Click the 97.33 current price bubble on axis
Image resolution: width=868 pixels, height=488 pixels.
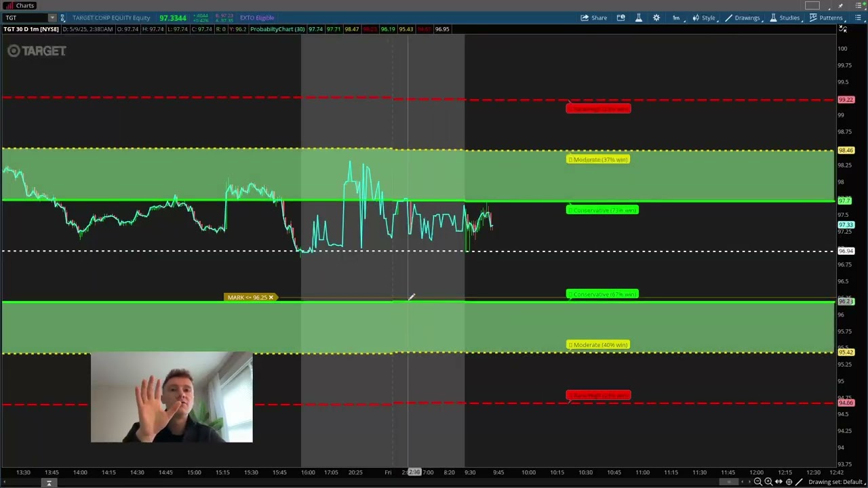[x=846, y=225]
